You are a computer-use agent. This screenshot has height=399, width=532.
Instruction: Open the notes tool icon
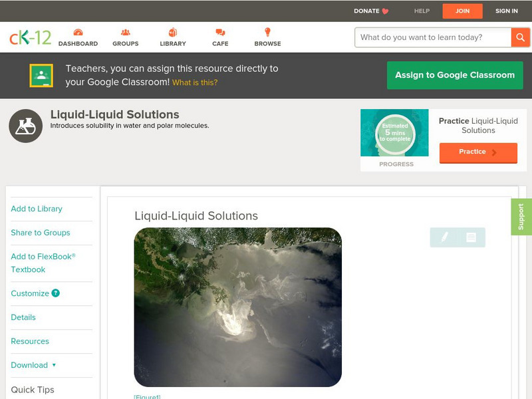pos(471,237)
